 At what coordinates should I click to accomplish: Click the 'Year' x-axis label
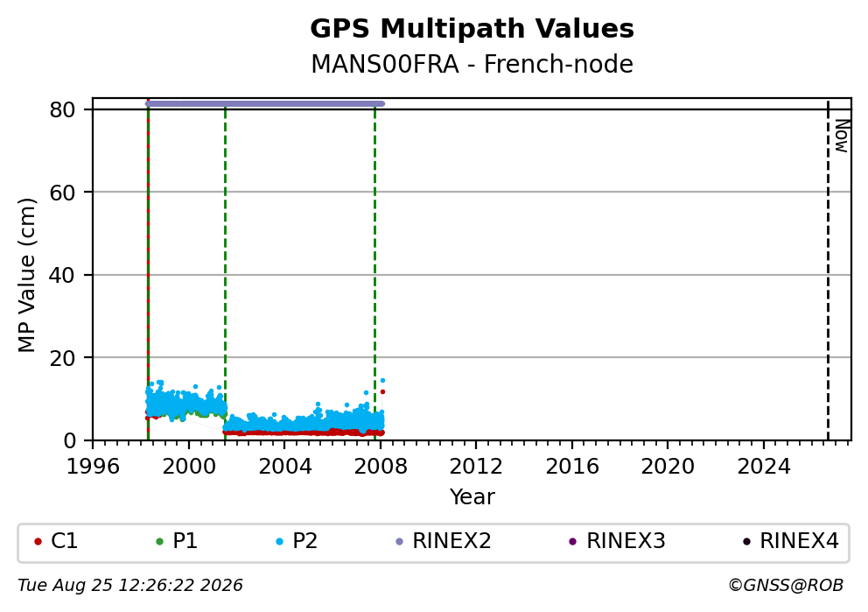[472, 496]
